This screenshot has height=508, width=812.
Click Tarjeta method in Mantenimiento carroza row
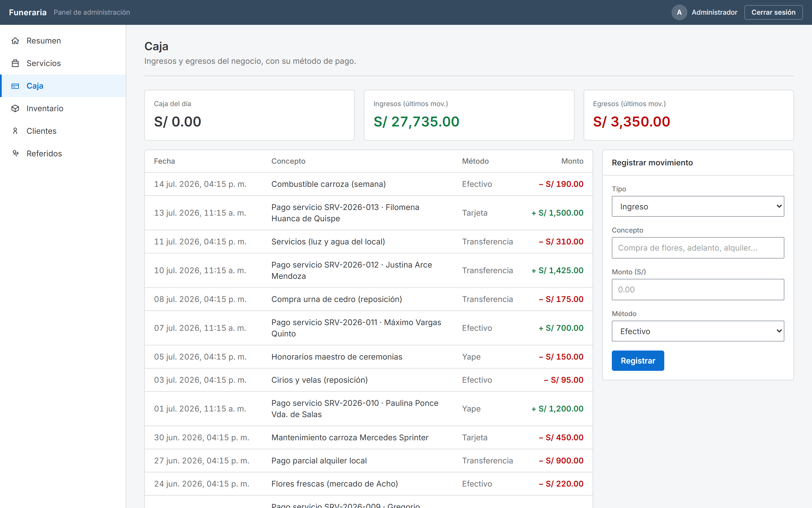point(475,437)
